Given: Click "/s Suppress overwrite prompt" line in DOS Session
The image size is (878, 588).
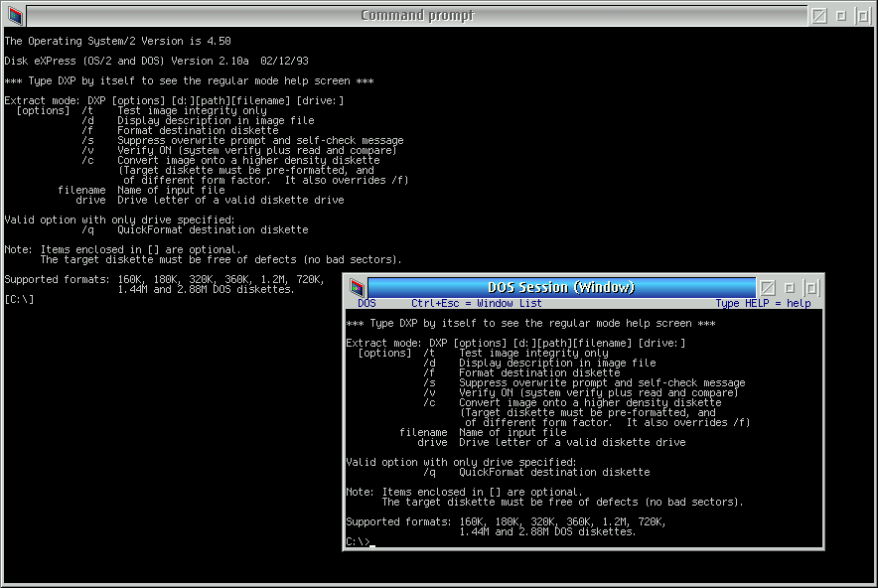Looking at the screenshot, I should (585, 383).
